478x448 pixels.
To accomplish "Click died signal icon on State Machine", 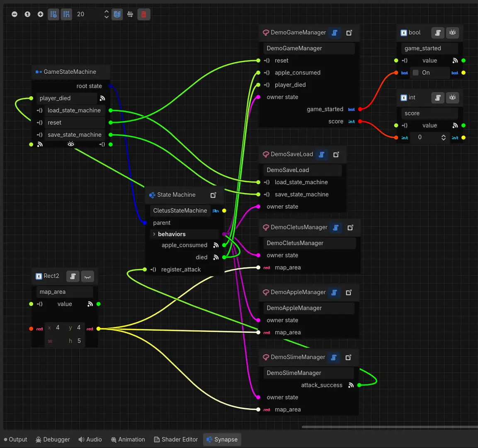I will tap(216, 258).
